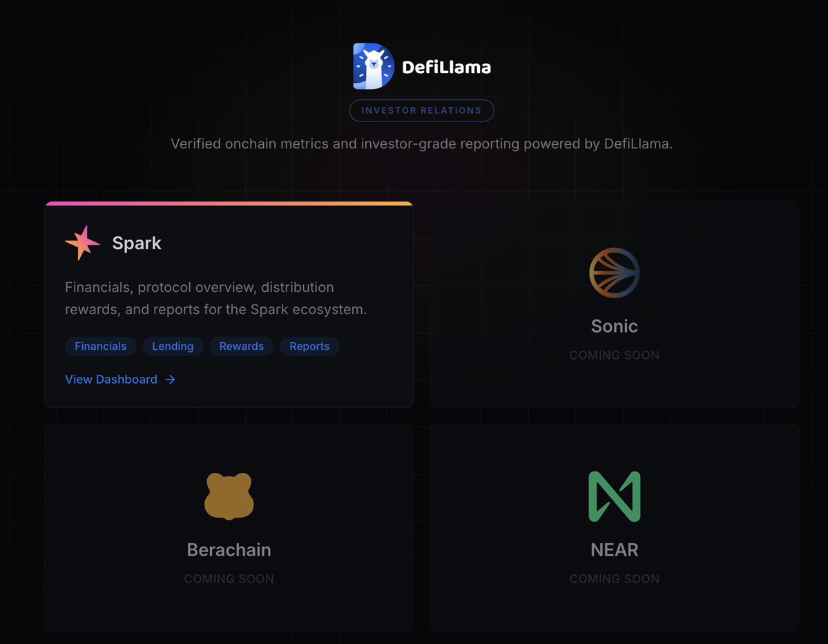Open the Financials tag

click(100, 347)
